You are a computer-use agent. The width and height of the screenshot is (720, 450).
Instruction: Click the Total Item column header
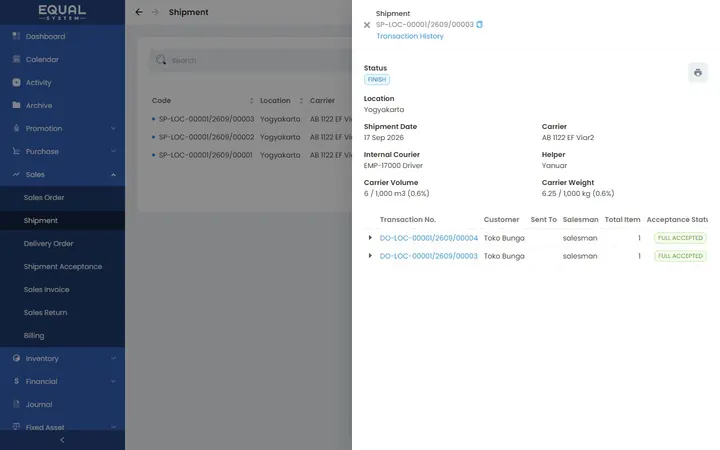click(622, 219)
